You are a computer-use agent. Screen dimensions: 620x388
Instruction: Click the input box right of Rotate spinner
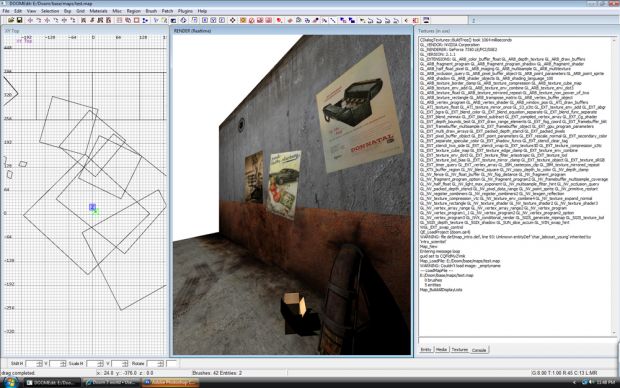click(x=172, y=363)
